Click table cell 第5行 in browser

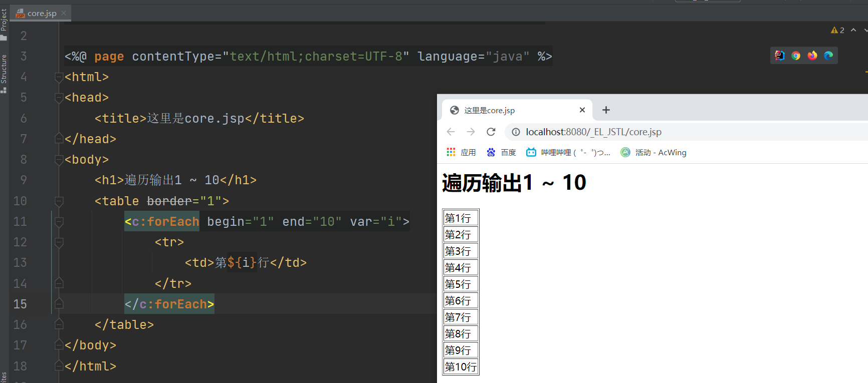point(461,284)
